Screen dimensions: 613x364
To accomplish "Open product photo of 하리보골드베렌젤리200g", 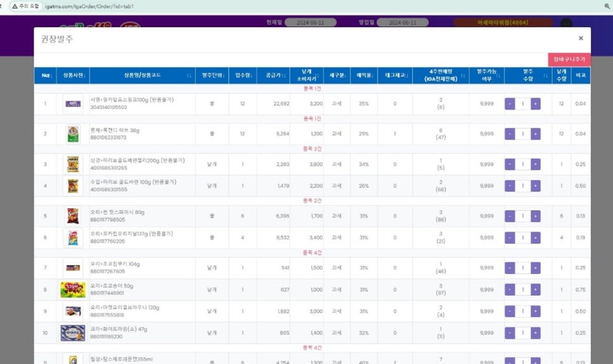I will click(73, 164).
